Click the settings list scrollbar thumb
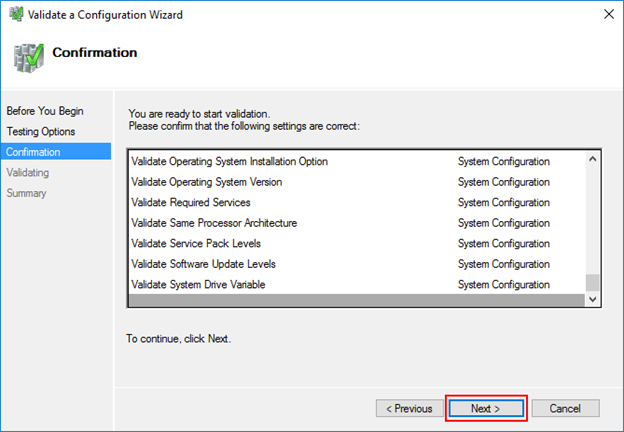The height and width of the screenshot is (432, 624). pos(592,283)
